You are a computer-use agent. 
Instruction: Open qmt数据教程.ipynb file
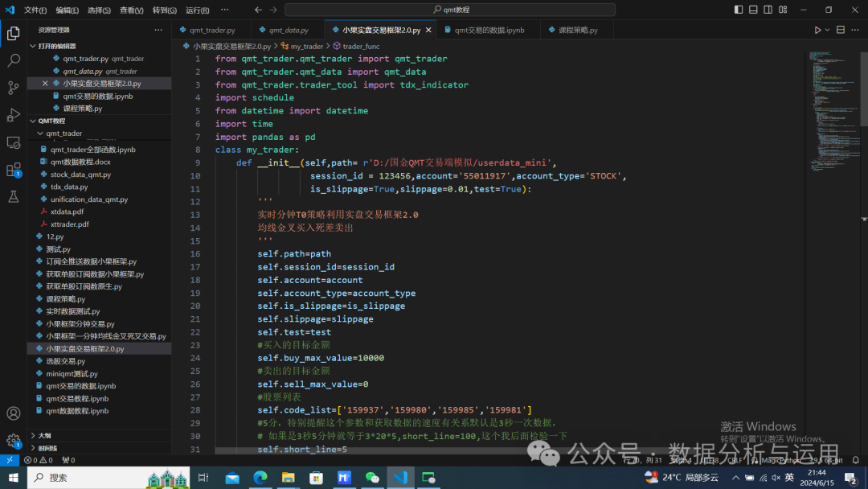pos(77,411)
